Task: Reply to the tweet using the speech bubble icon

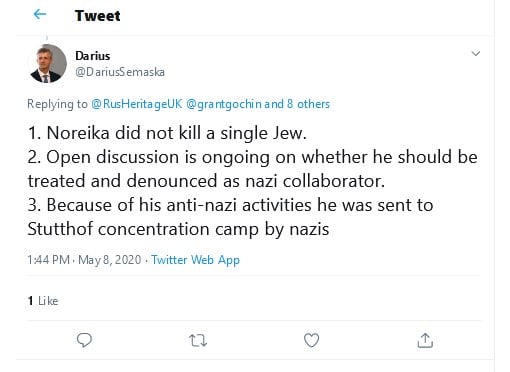Action: pos(84,340)
